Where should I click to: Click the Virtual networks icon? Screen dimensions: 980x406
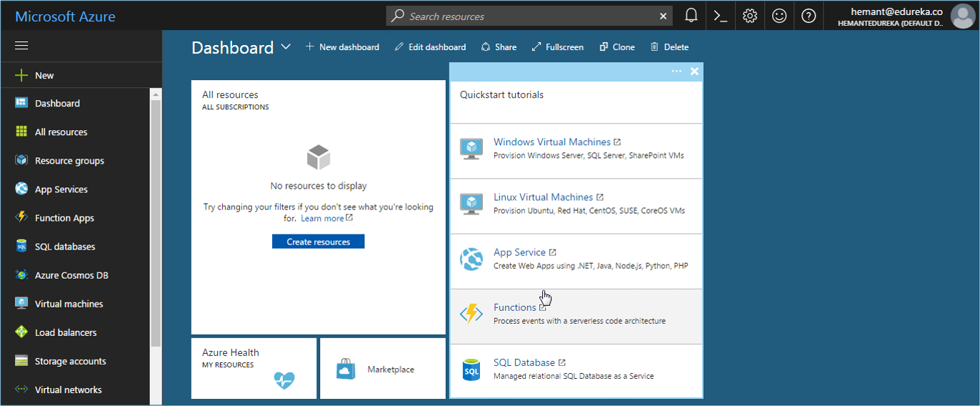21,390
